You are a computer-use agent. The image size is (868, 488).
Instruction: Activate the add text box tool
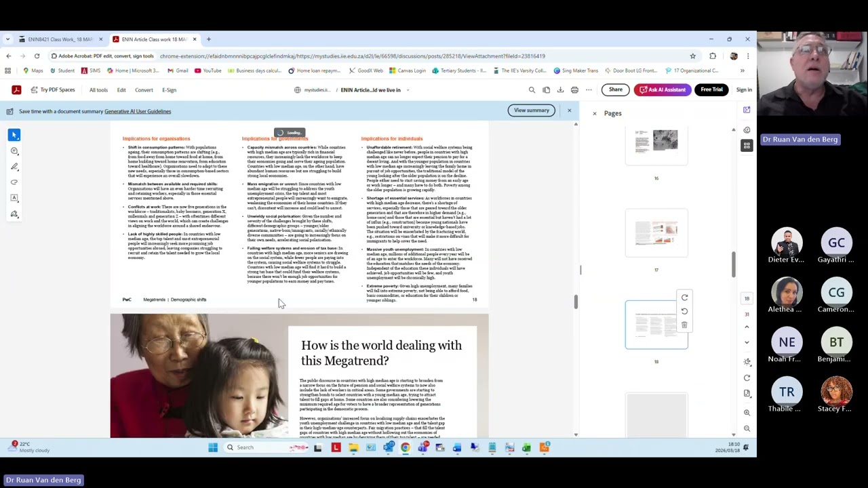click(x=14, y=198)
